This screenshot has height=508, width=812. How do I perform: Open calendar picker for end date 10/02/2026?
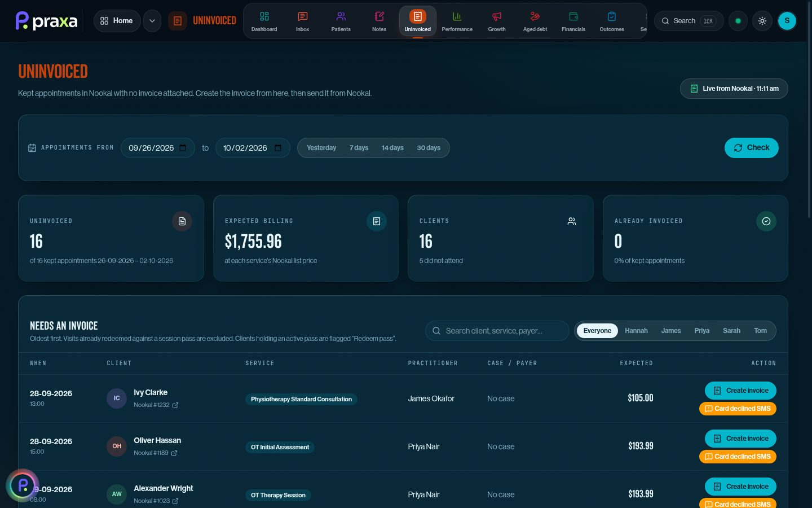(x=278, y=148)
